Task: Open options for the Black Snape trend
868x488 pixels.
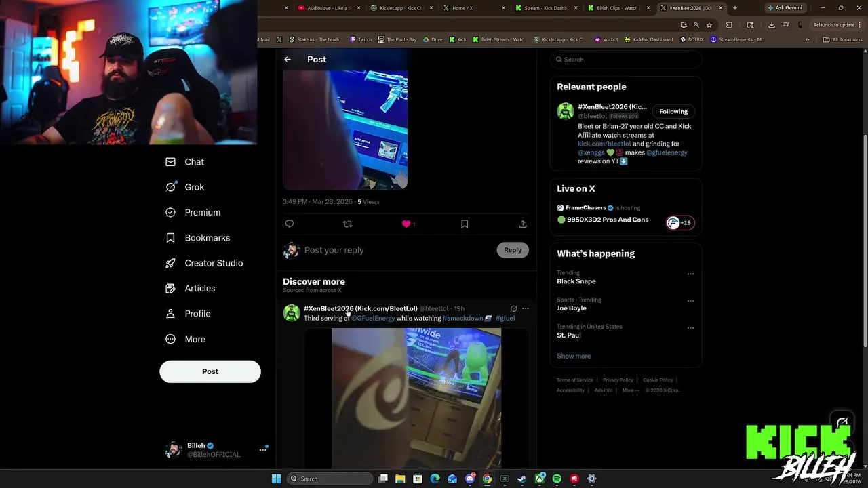Action: (690, 274)
